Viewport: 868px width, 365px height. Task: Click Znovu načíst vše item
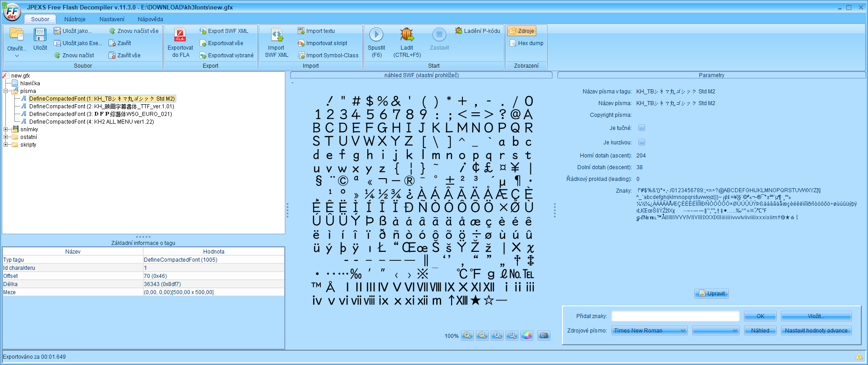134,31
